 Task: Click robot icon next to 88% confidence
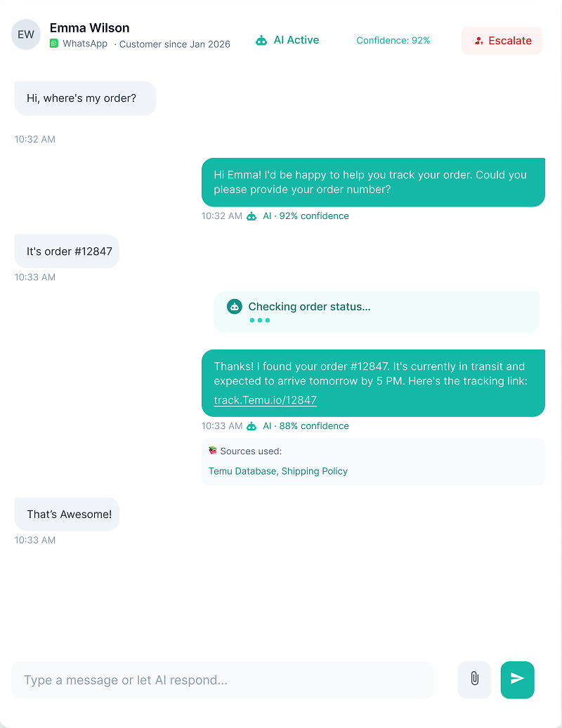point(251,426)
